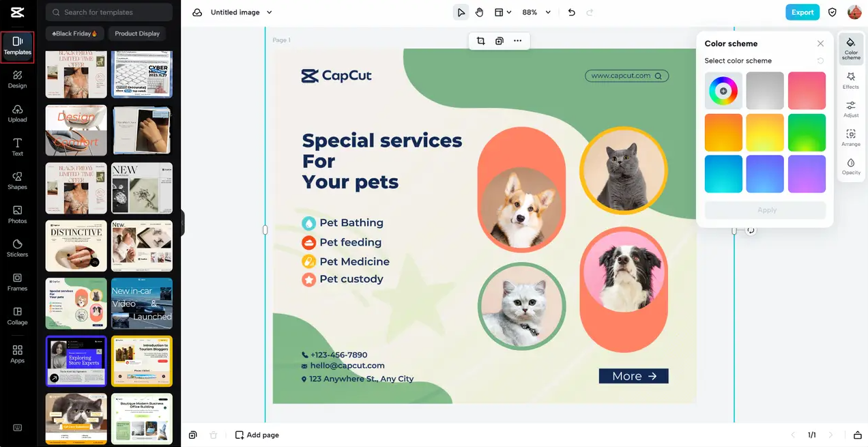Open the CapCut home logo

pos(17,13)
